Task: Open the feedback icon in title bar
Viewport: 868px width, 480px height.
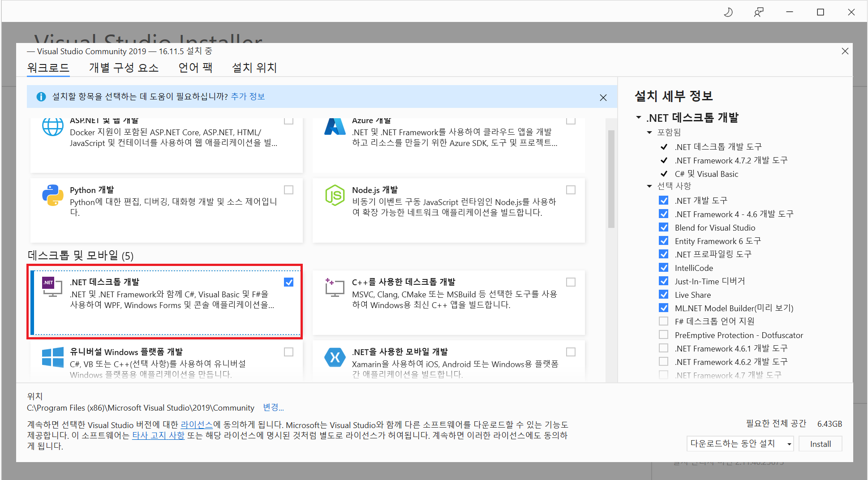Action: tap(759, 12)
